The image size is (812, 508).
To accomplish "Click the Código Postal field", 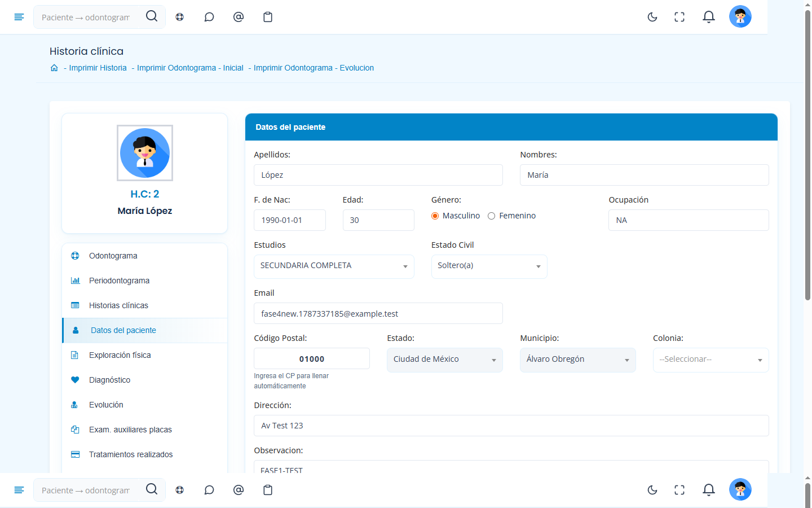I will [311, 358].
